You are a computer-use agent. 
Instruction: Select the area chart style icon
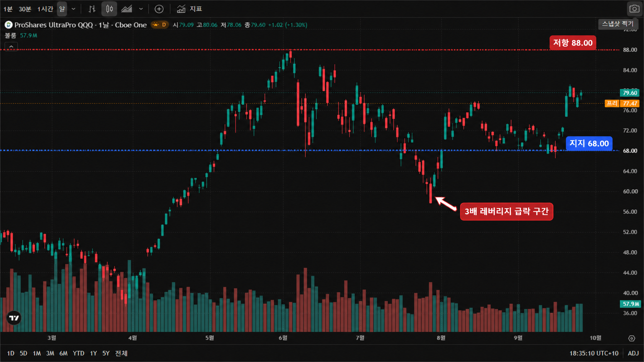[127, 9]
